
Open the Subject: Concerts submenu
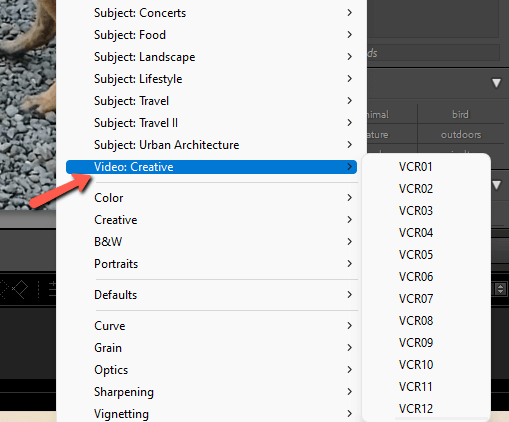click(211, 13)
